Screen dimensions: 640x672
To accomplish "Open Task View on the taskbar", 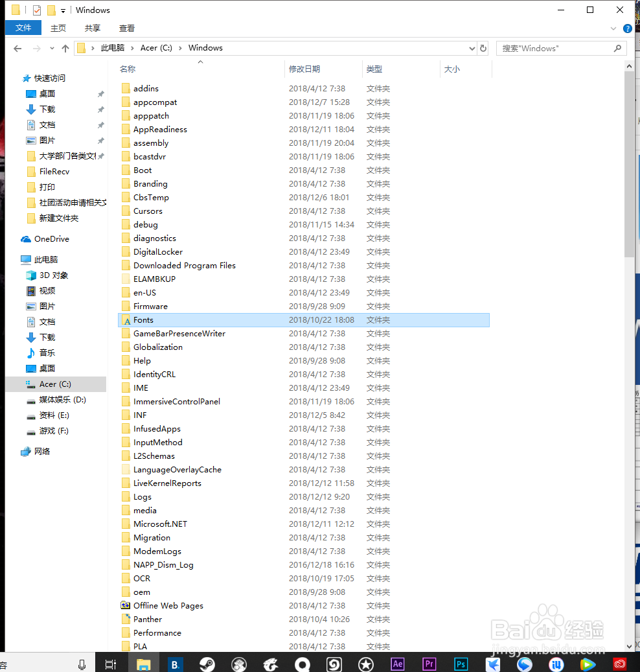I will click(111, 664).
